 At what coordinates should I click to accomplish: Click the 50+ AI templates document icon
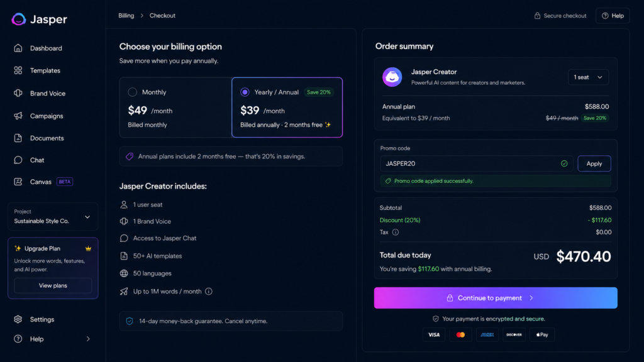point(124,256)
